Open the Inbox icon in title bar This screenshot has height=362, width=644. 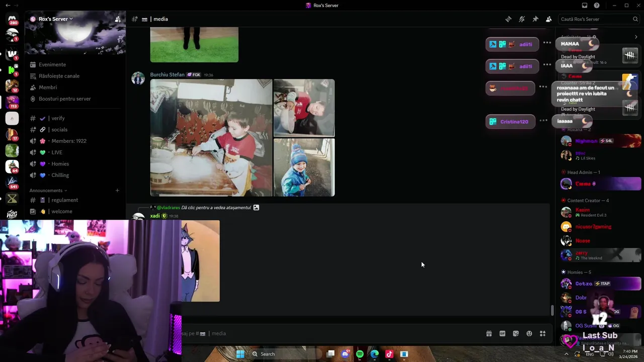point(585,6)
